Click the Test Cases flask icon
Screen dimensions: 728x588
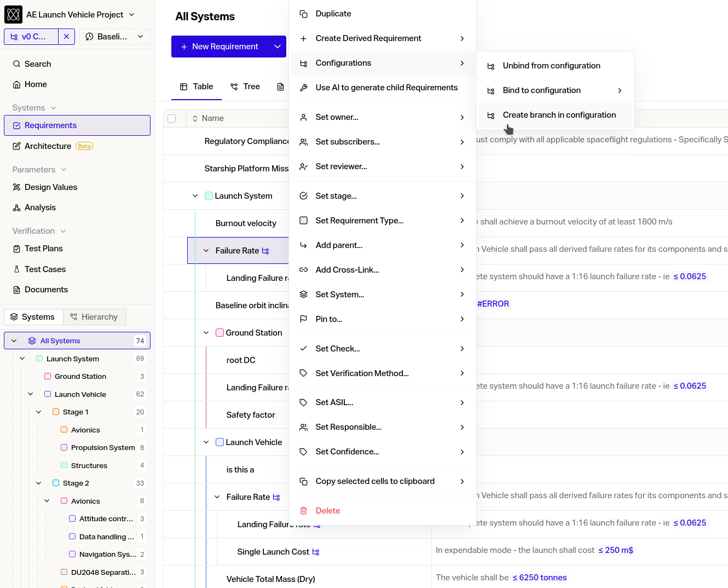tap(17, 269)
